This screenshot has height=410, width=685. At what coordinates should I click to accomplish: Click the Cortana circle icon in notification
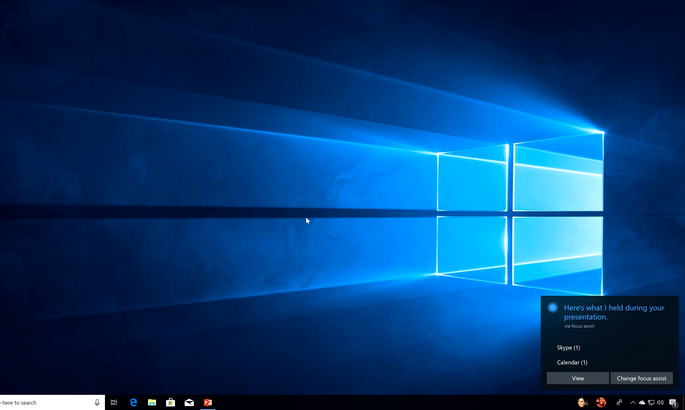[553, 307]
